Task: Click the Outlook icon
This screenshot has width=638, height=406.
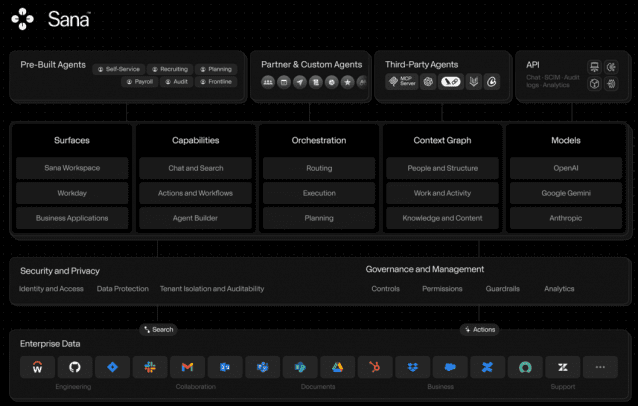Action: pyautogui.click(x=225, y=367)
